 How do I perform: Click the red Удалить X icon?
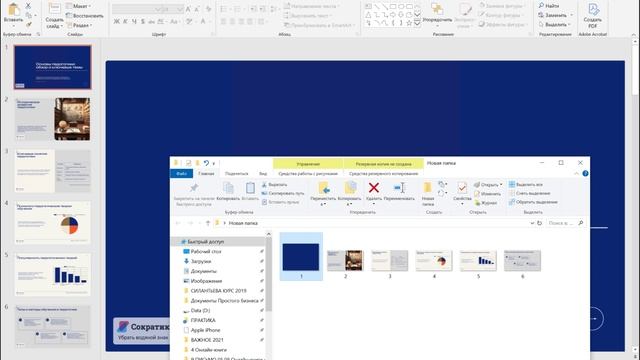pyautogui.click(x=374, y=188)
